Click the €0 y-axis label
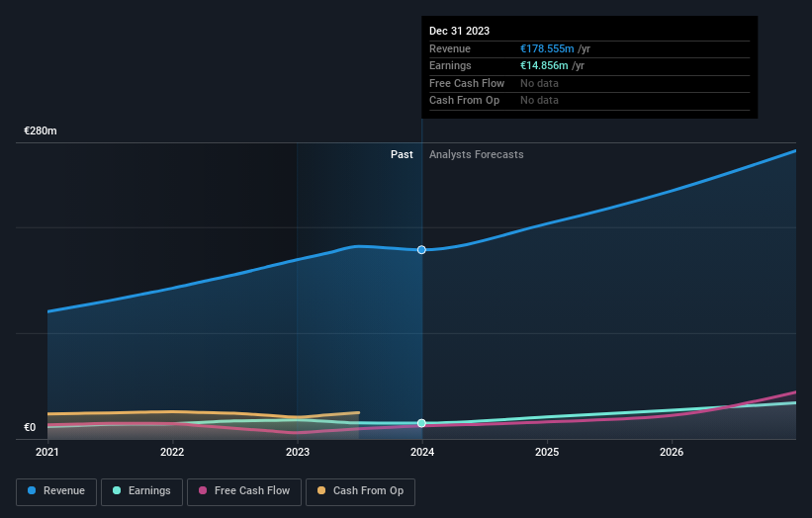812x518 pixels. [x=30, y=427]
